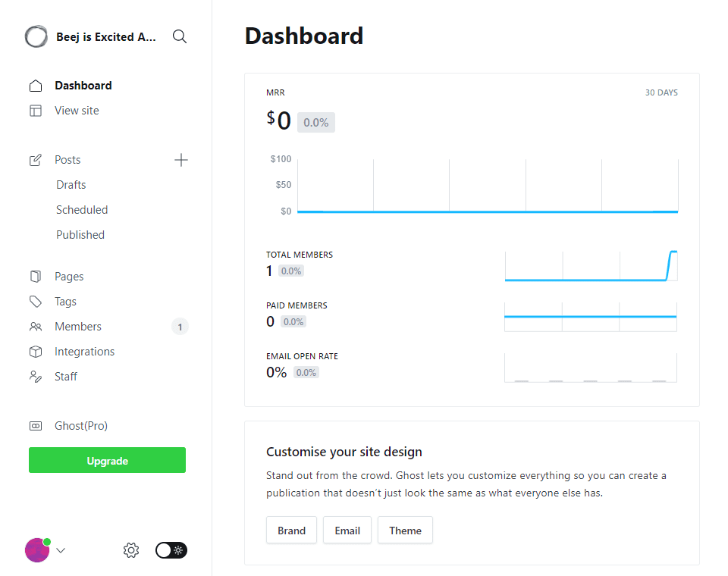Open the profile avatar dropdown

(38, 550)
